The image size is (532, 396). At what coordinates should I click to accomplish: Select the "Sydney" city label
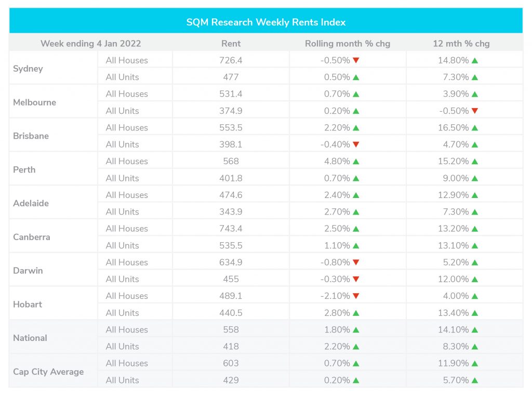[x=28, y=69]
